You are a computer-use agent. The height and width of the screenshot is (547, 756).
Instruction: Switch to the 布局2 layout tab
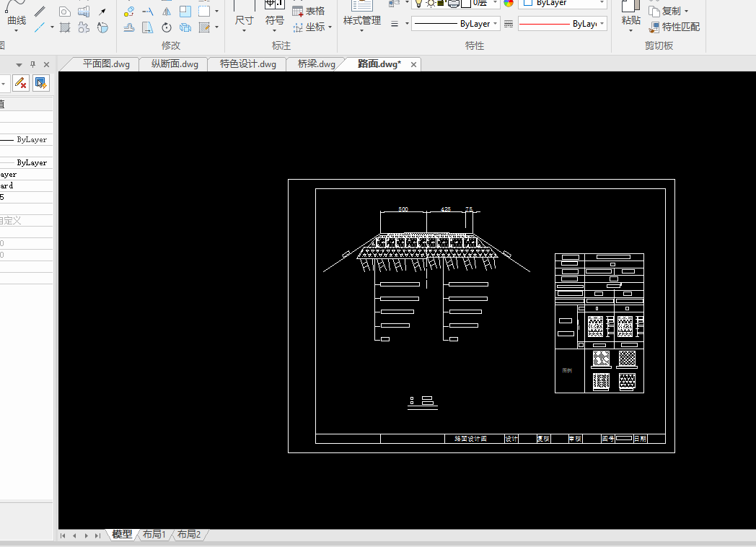(188, 535)
